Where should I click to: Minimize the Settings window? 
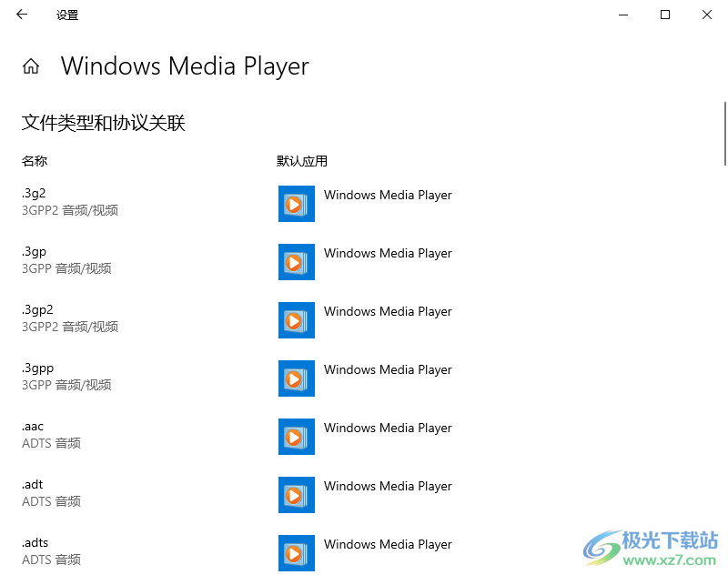pyautogui.click(x=623, y=15)
